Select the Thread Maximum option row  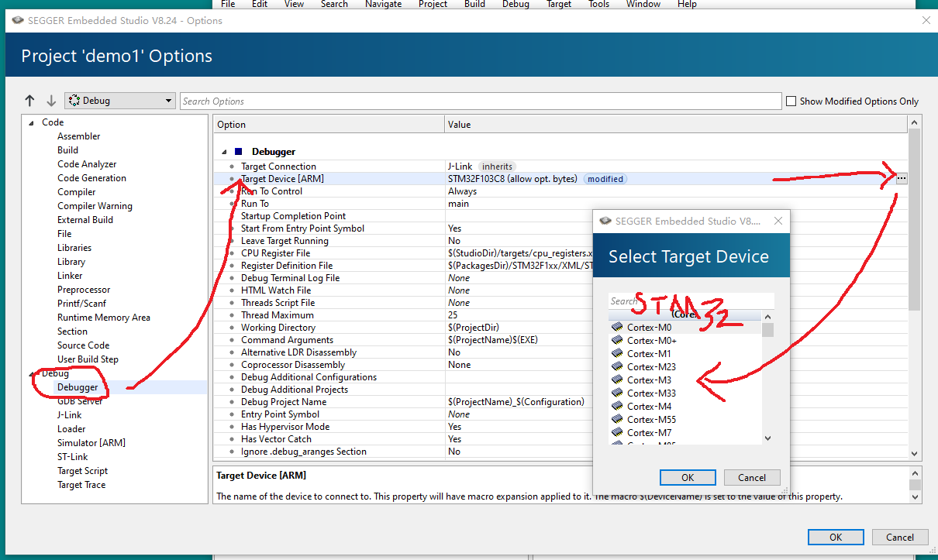point(560,315)
